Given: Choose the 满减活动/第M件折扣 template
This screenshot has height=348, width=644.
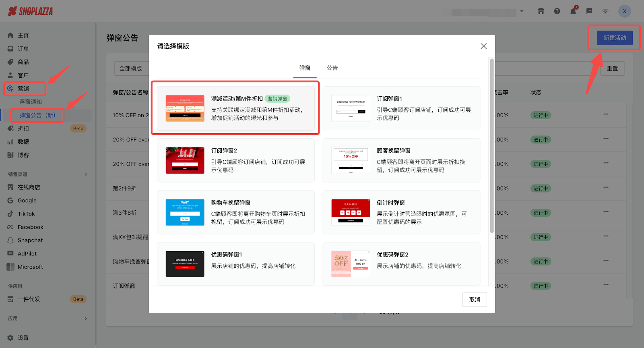Looking at the screenshot, I should tap(235, 108).
